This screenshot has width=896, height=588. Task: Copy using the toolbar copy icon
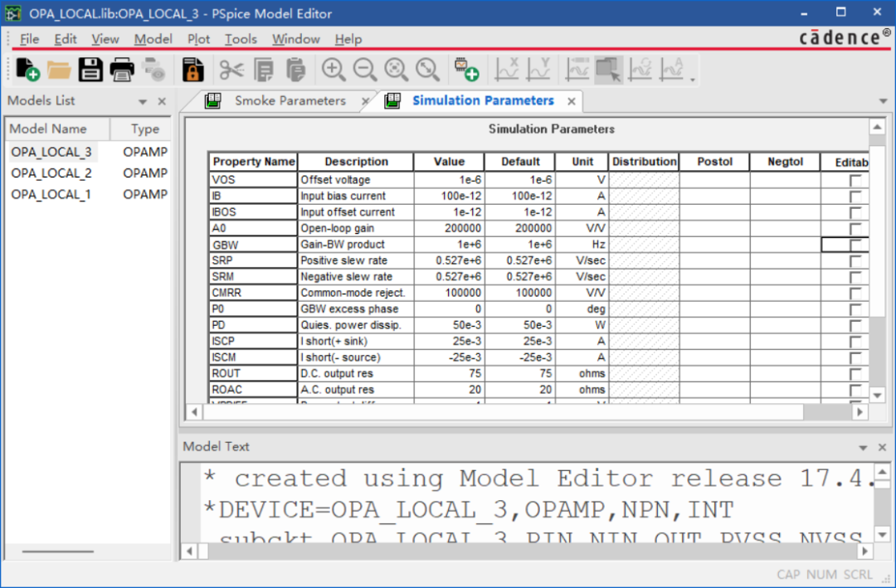pos(264,70)
